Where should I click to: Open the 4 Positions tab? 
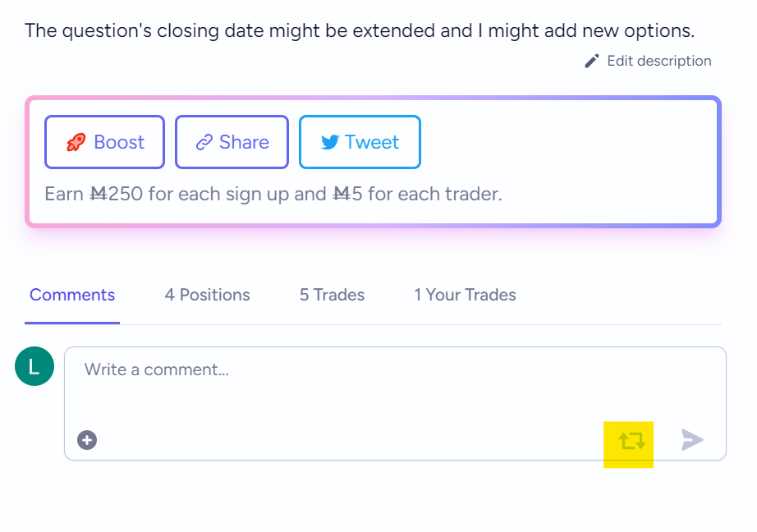coord(207,295)
